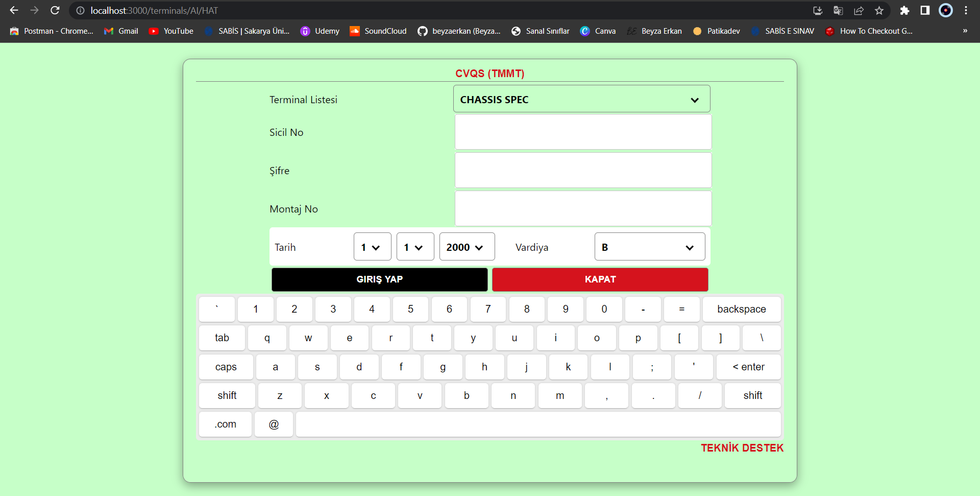Open the Udemy bookmark
Image resolution: width=980 pixels, height=496 pixels.
320,31
